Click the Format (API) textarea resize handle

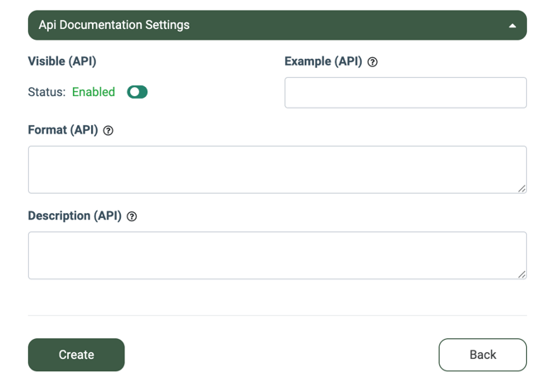[522, 189]
